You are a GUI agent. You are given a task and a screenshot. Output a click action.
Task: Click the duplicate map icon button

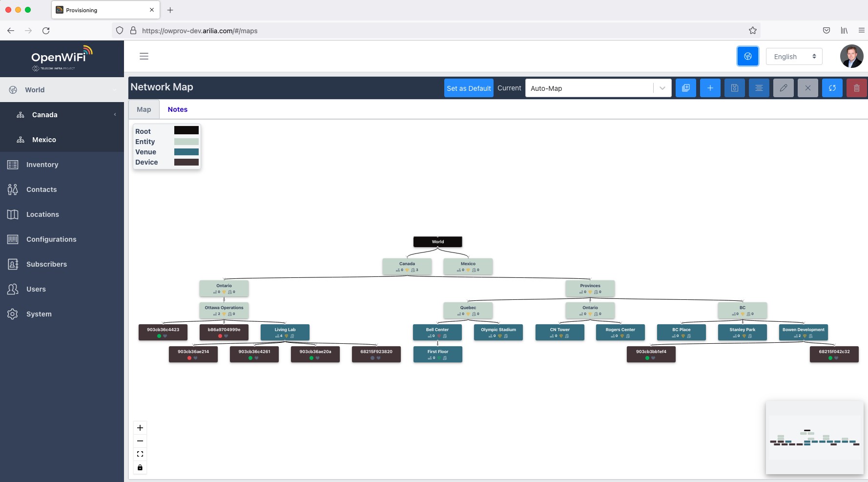click(685, 88)
